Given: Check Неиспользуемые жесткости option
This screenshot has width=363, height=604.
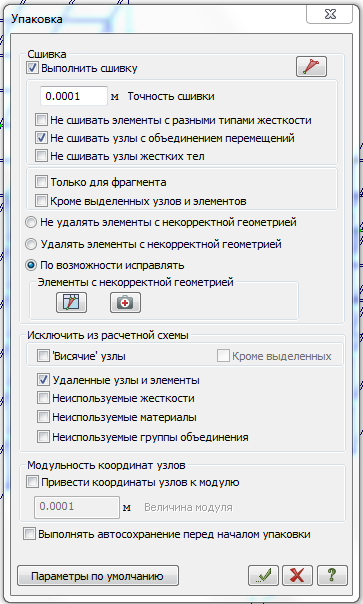Looking at the screenshot, I should click(43, 398).
